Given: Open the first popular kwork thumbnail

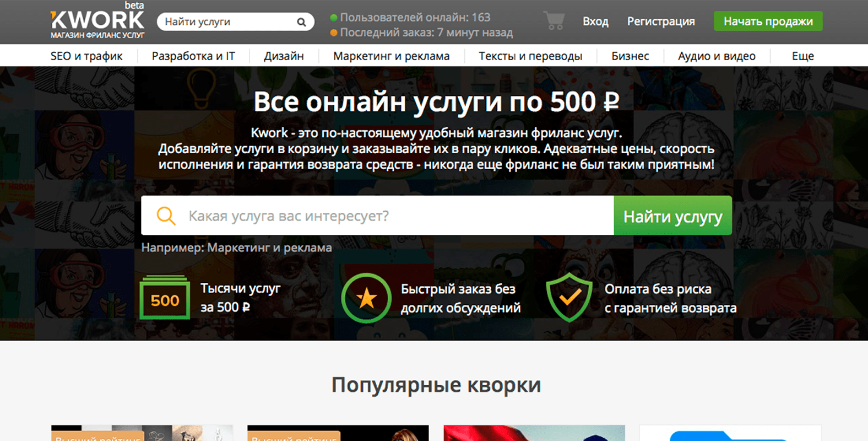Looking at the screenshot, I should [142, 433].
